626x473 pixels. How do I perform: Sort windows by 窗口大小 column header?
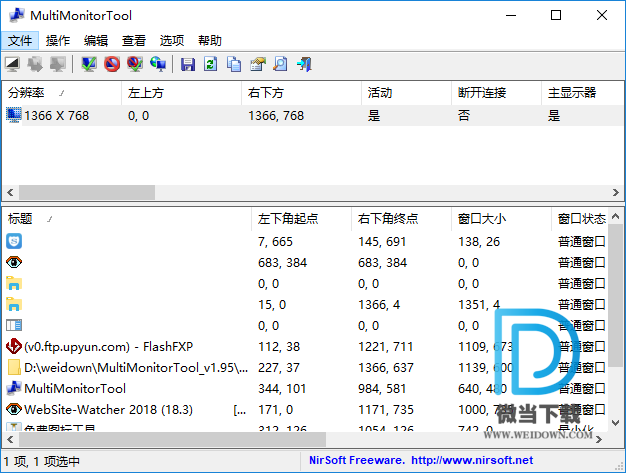click(501, 219)
